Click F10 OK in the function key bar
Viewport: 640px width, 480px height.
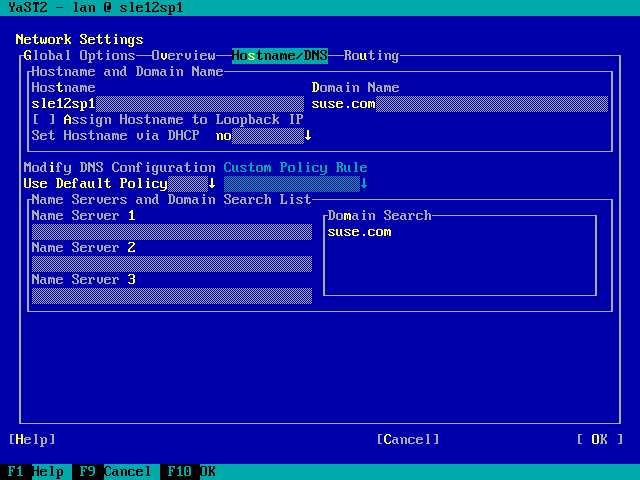192,472
